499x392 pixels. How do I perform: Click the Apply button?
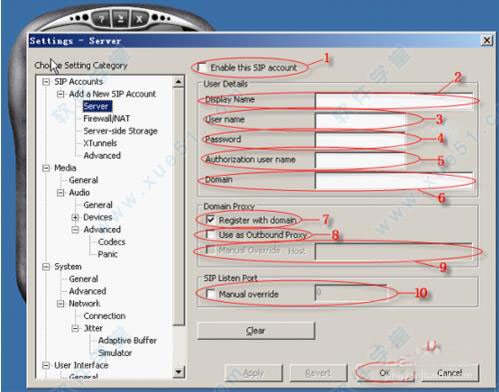pyautogui.click(x=254, y=373)
